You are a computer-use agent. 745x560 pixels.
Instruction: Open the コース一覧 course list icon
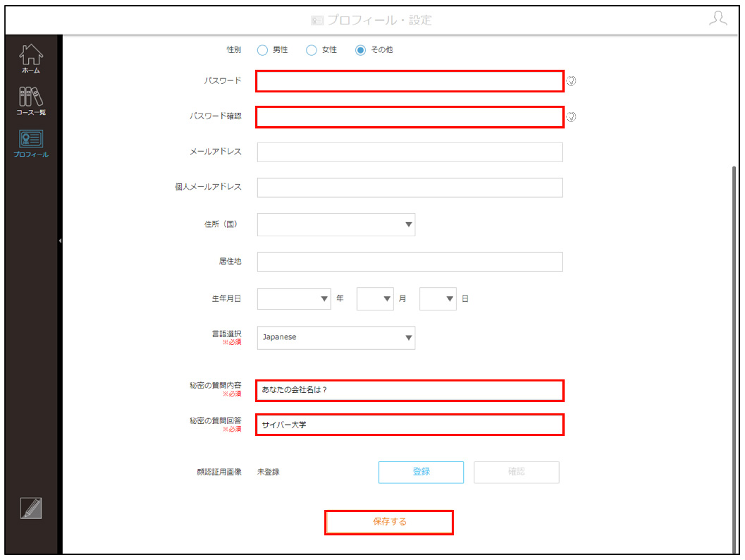pos(31,101)
